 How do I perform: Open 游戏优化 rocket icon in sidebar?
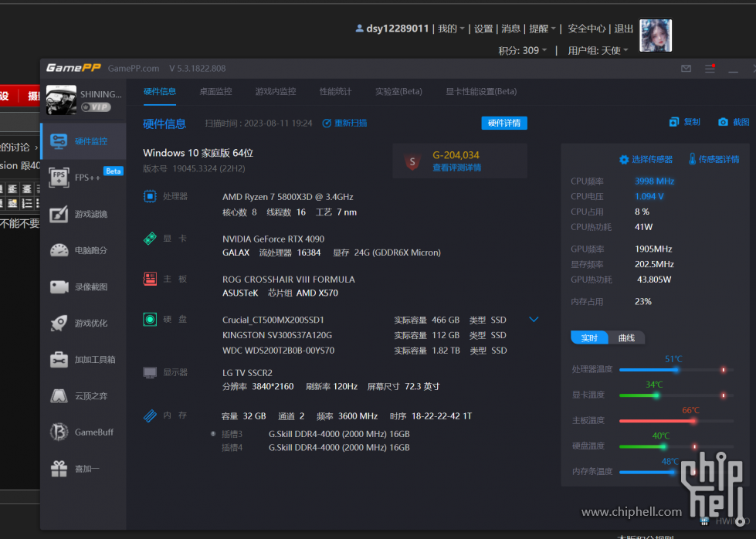(x=59, y=323)
